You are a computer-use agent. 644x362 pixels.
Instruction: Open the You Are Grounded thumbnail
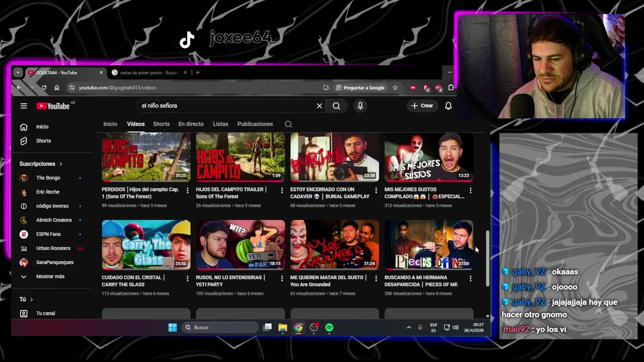335,245
